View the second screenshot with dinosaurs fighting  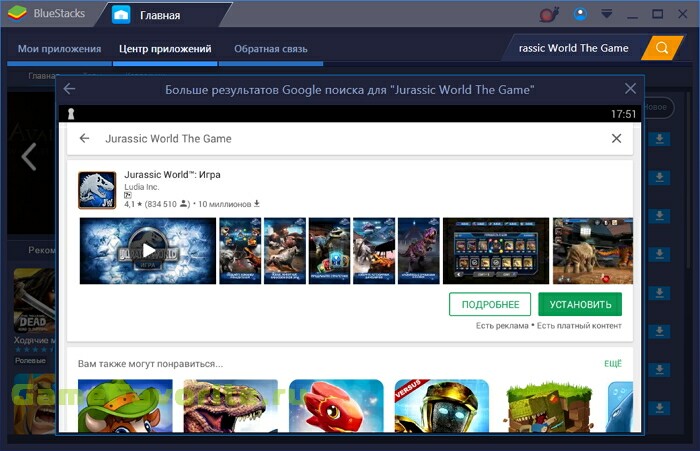pyautogui.click(x=285, y=251)
